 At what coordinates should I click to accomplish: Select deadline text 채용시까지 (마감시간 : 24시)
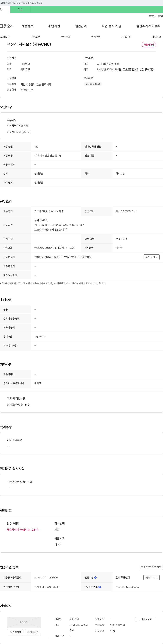pyautogui.click(x=23, y=529)
